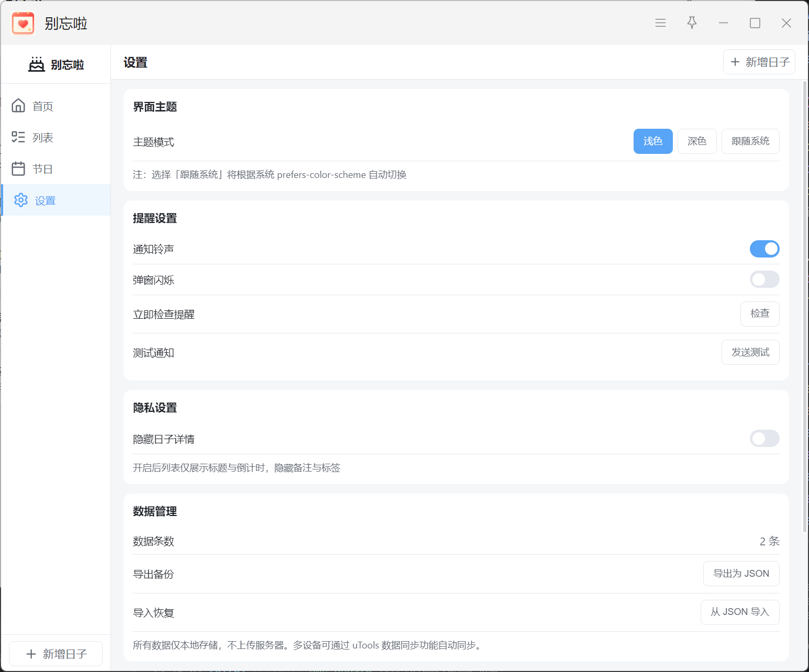
Task: Click plus icon in top 新增日子 button
Action: (x=735, y=62)
